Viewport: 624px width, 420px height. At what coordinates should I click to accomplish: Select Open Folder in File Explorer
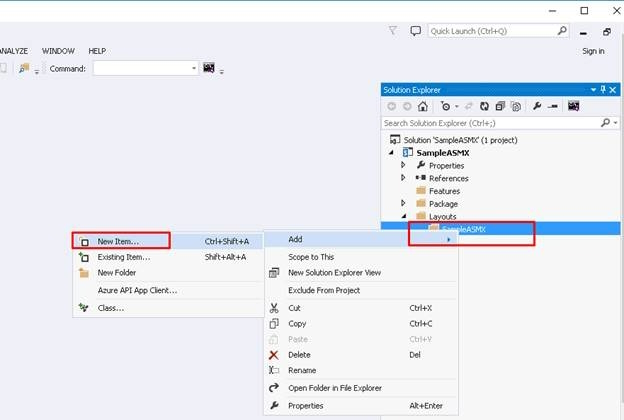(x=361, y=388)
